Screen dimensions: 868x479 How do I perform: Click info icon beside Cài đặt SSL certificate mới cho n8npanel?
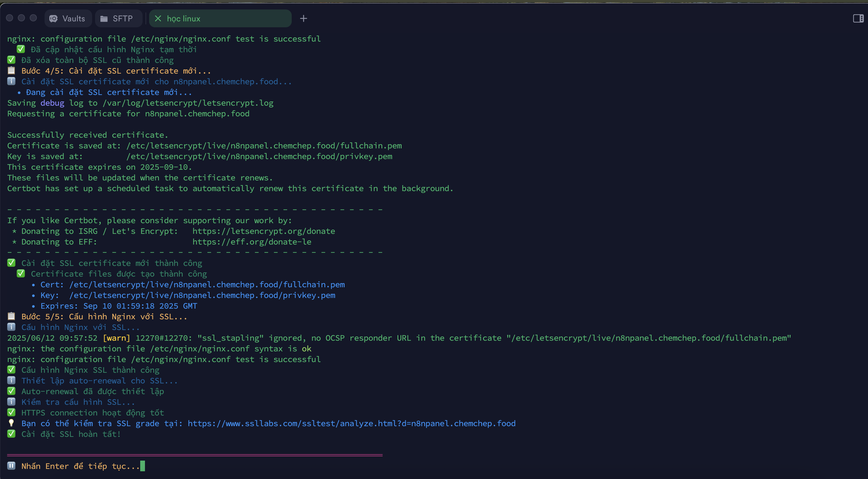pos(12,81)
